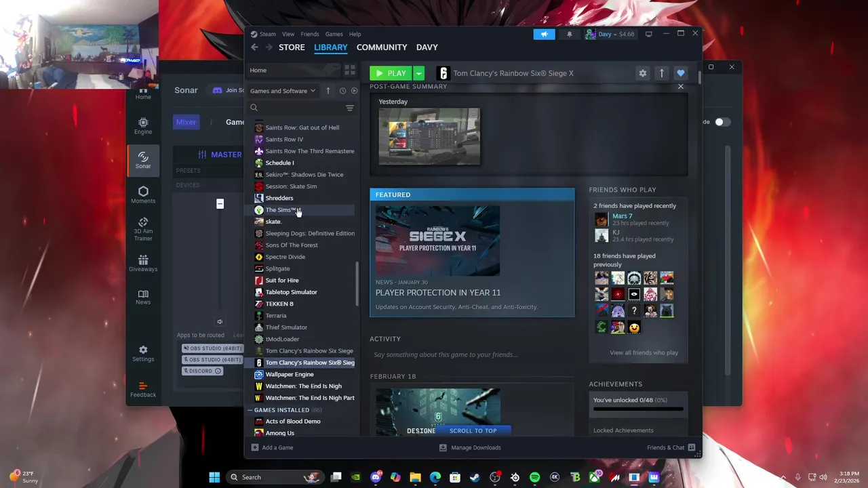Open library advanced filters icon
Viewport: 868px width, 488px height.
click(350, 108)
